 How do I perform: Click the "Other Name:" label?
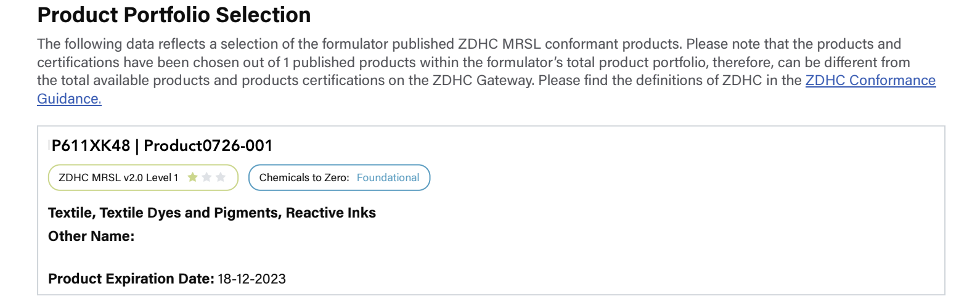tap(91, 236)
